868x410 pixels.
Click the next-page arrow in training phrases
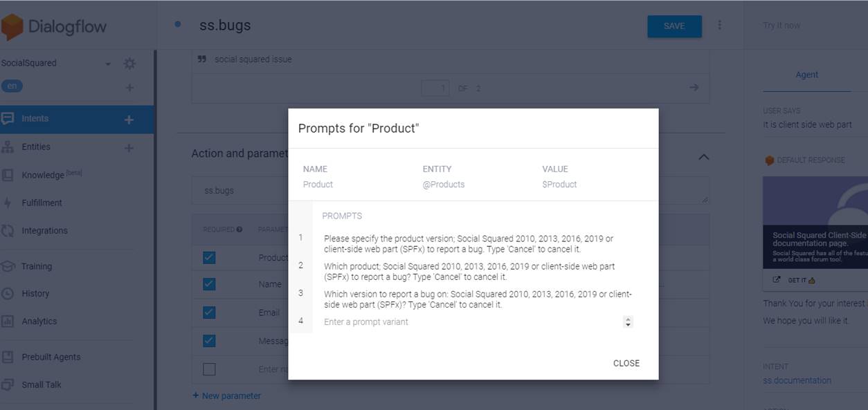(694, 88)
